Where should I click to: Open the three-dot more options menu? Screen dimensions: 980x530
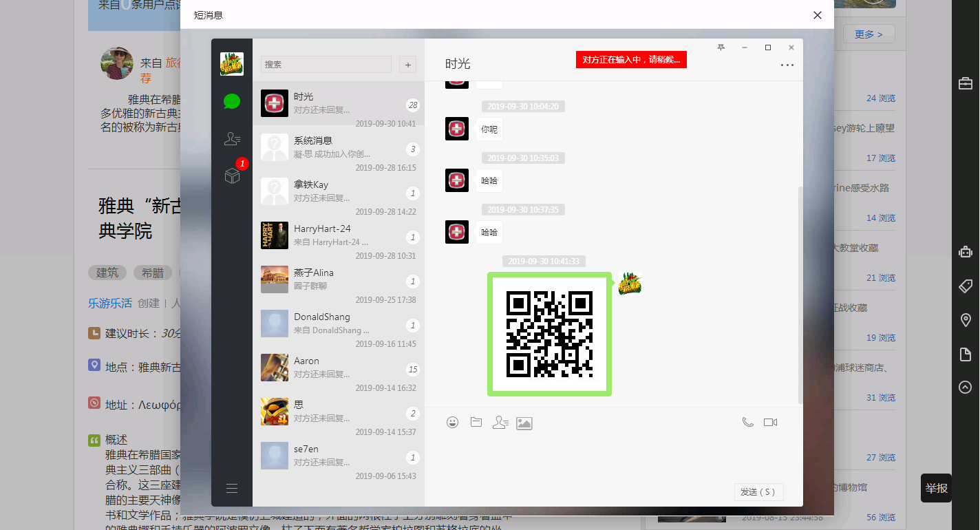787,65
